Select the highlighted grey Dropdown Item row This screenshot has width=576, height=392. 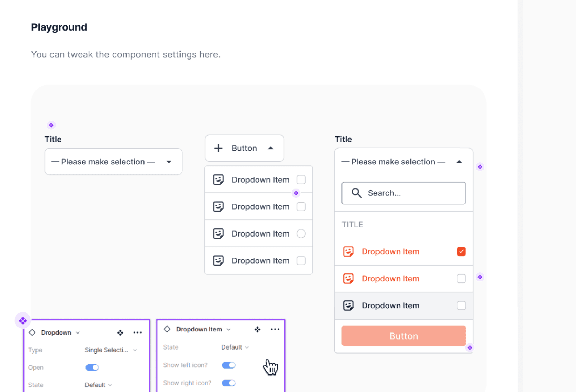coord(404,305)
